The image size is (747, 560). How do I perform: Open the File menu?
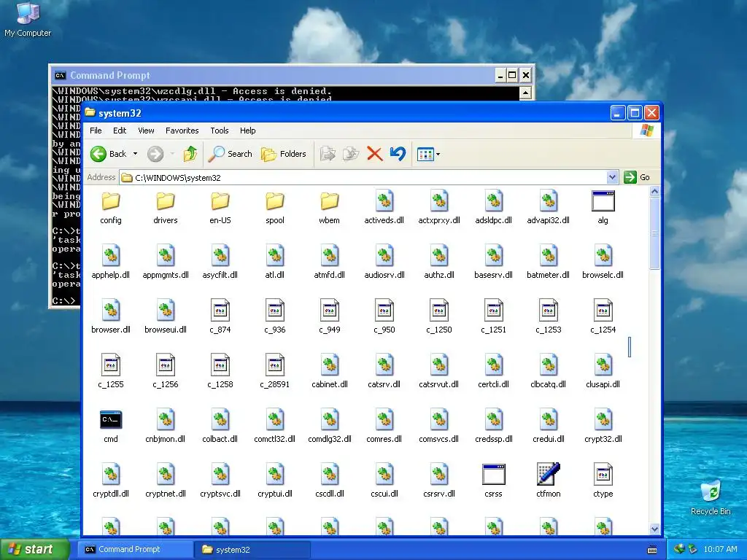pyautogui.click(x=96, y=131)
